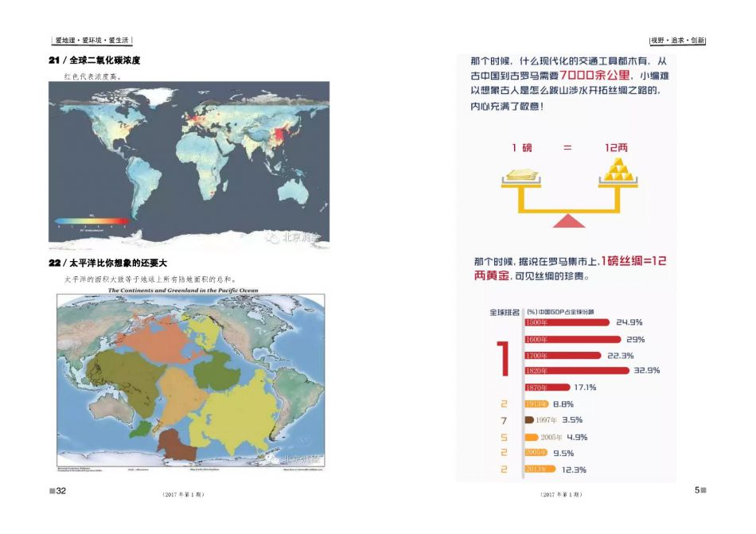Click heading 22 / 太平洋比你想象的还要大

tap(108, 263)
